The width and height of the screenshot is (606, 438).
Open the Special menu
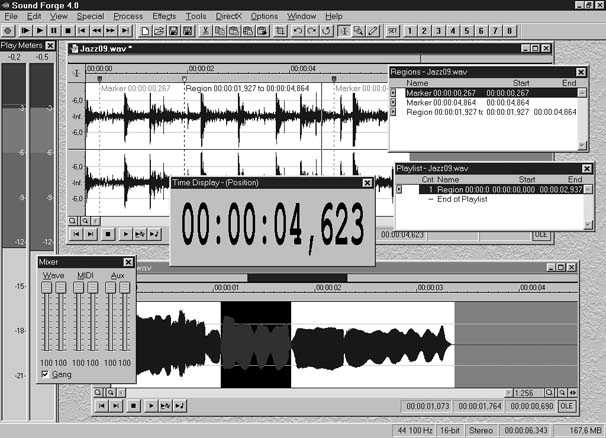point(90,16)
